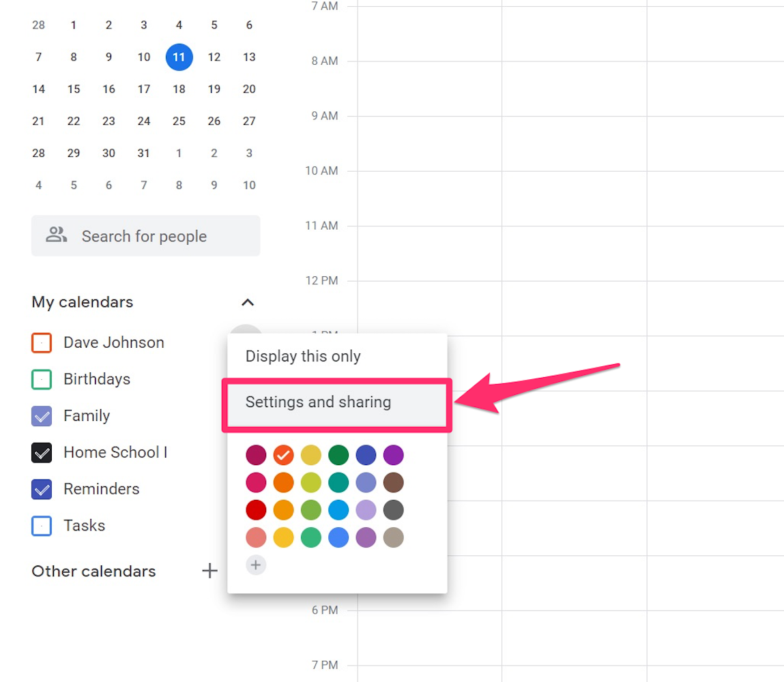The image size is (784, 682).
Task: Check the Tasks calendar checkbox
Action: point(42,526)
